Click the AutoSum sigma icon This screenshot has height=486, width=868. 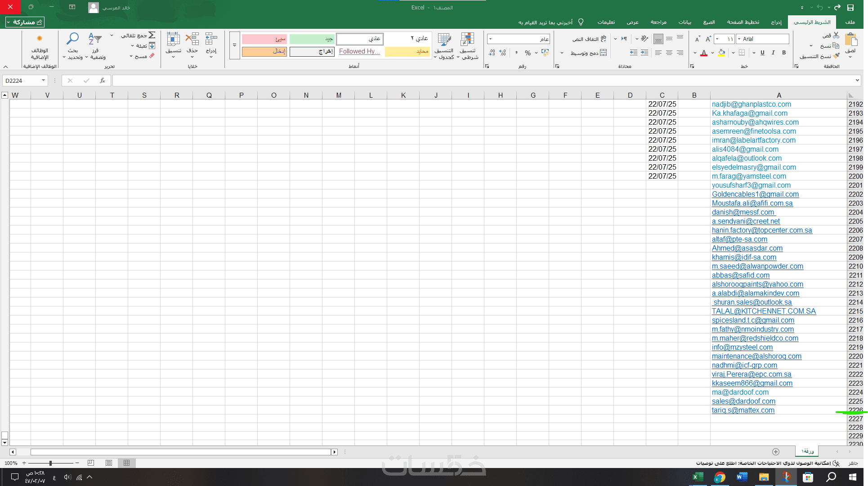(152, 35)
